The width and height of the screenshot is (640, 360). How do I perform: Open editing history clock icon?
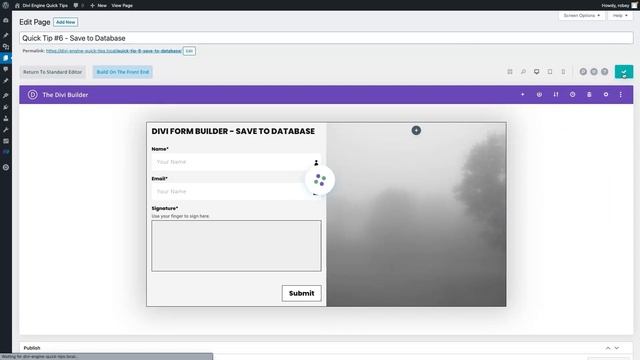pos(573,95)
